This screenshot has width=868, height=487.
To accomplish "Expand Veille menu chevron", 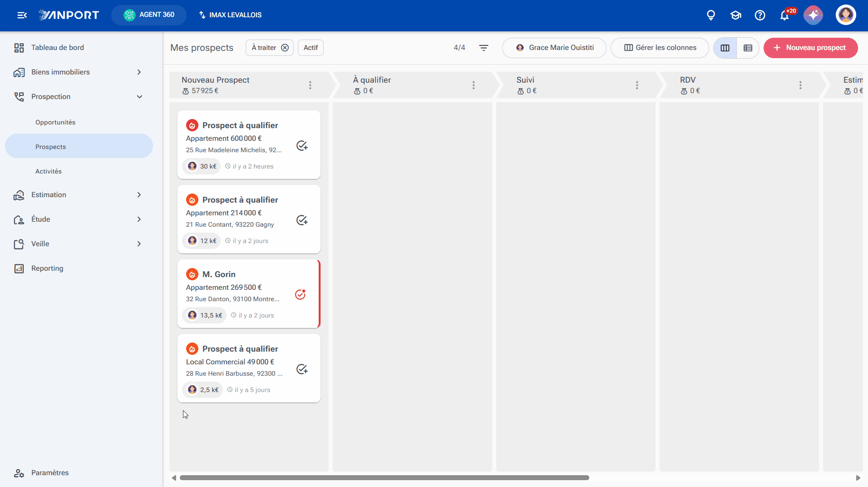I will (x=139, y=244).
